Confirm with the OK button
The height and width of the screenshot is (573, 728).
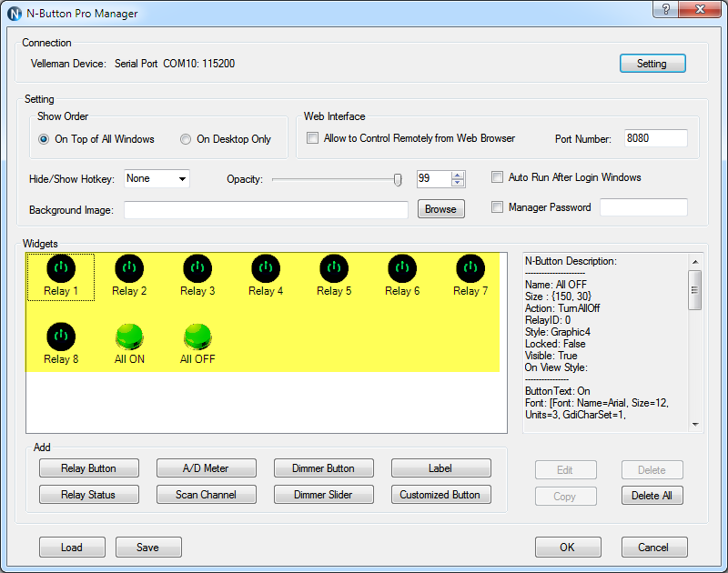568,548
